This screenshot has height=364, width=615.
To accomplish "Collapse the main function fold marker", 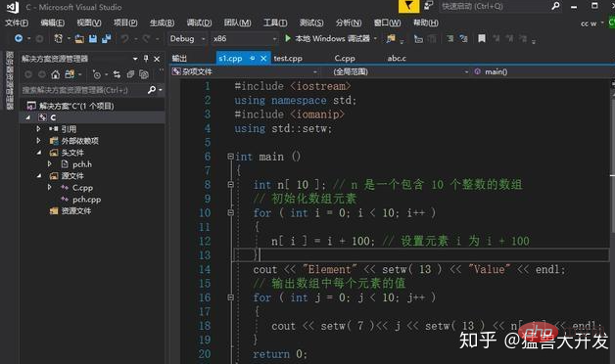I will (x=231, y=157).
